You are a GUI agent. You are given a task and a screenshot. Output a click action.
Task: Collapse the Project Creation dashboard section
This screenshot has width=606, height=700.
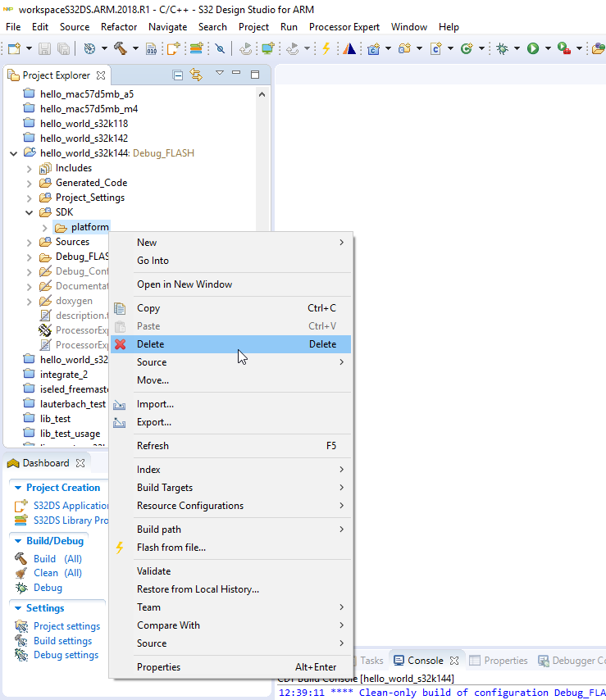pos(18,488)
